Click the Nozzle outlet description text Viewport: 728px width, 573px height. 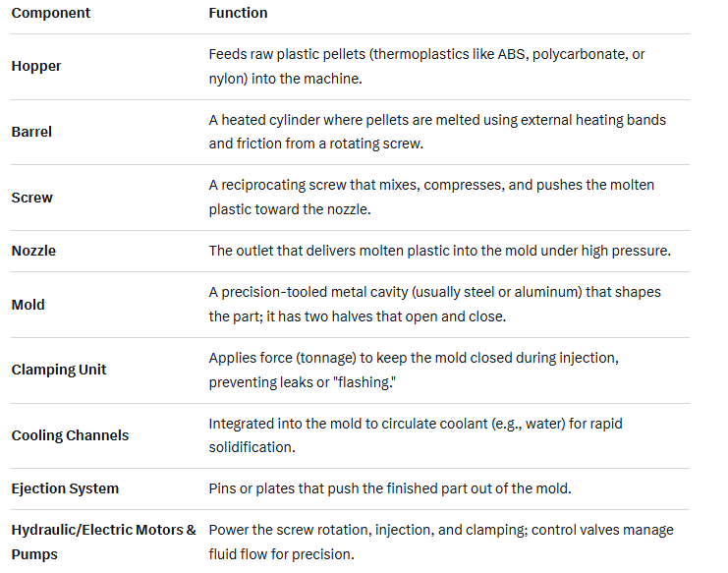(x=439, y=251)
